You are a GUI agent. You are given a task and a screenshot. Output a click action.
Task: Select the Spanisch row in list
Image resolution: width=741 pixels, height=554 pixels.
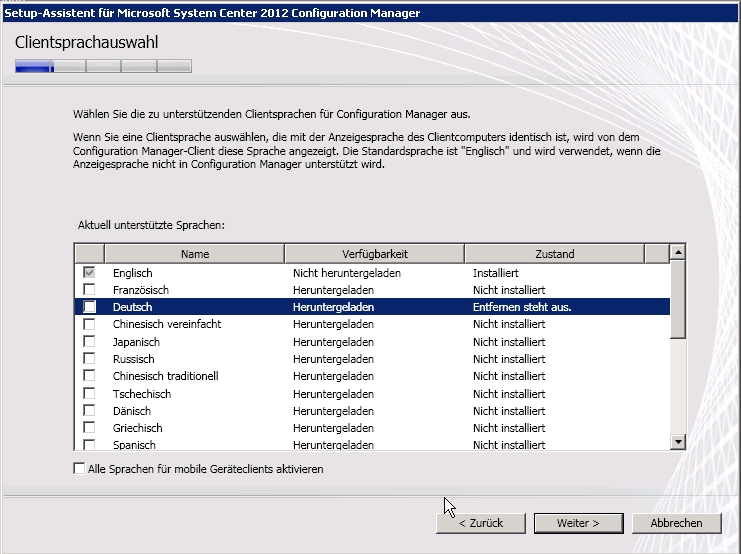(x=133, y=445)
